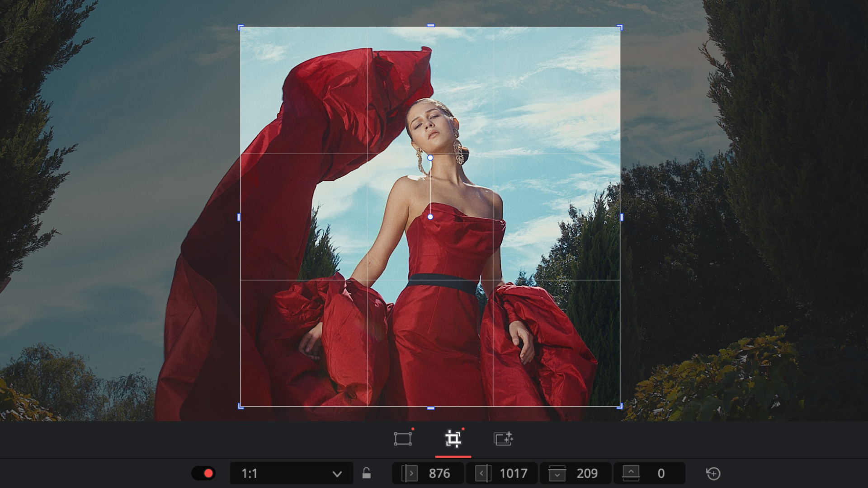Select the Transform tool icon

[x=402, y=439]
